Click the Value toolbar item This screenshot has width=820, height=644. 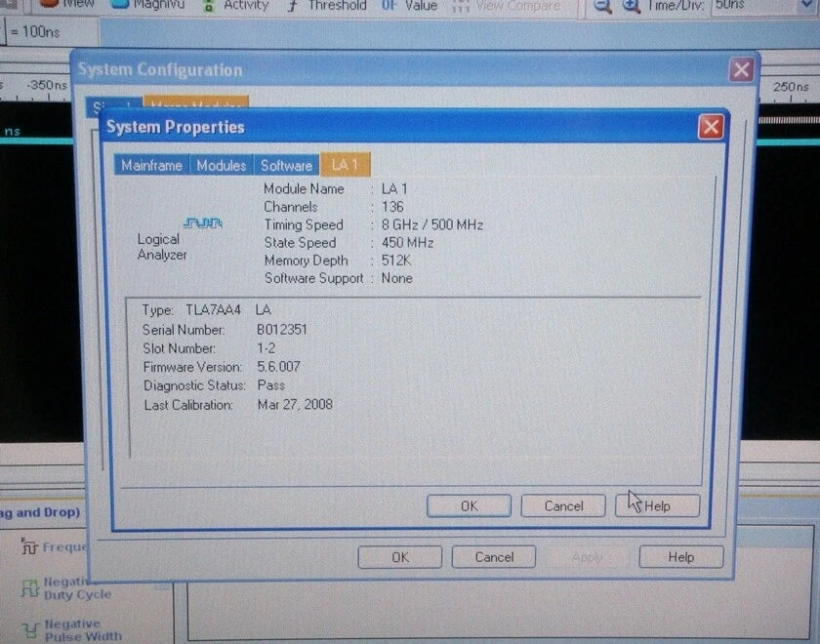pos(409,6)
